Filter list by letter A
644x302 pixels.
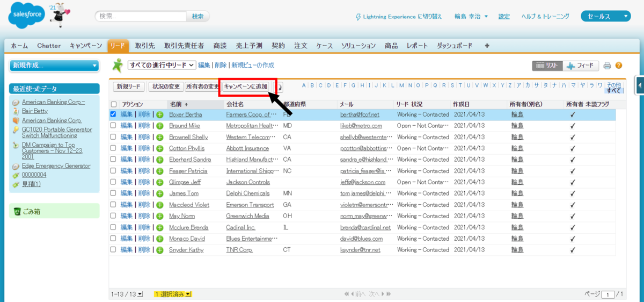pos(304,85)
